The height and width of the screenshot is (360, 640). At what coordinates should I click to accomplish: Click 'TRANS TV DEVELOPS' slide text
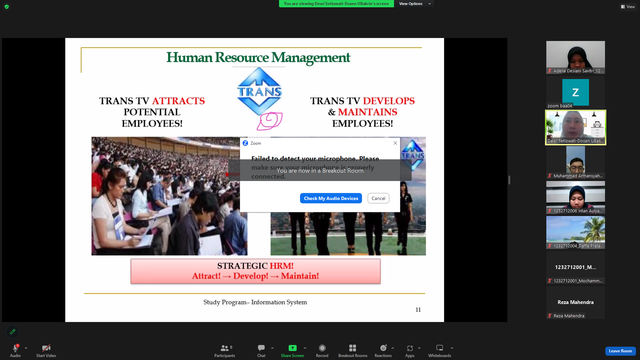(x=362, y=101)
